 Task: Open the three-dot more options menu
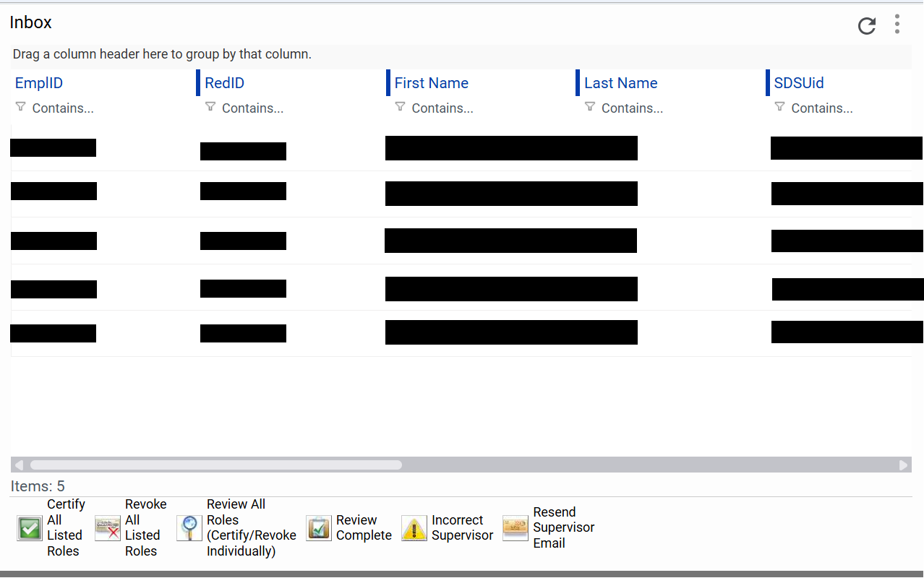pyautogui.click(x=897, y=24)
